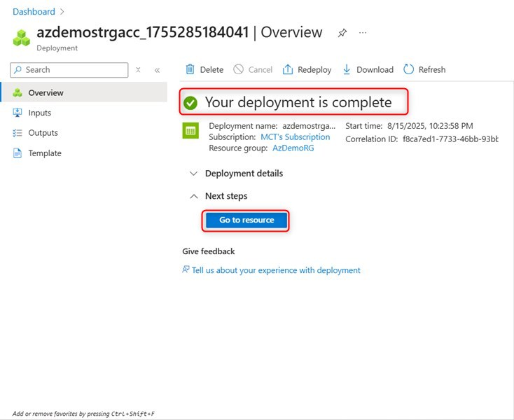Click the Cancel circle-slash icon
The height and width of the screenshot is (420, 514).
(x=238, y=69)
